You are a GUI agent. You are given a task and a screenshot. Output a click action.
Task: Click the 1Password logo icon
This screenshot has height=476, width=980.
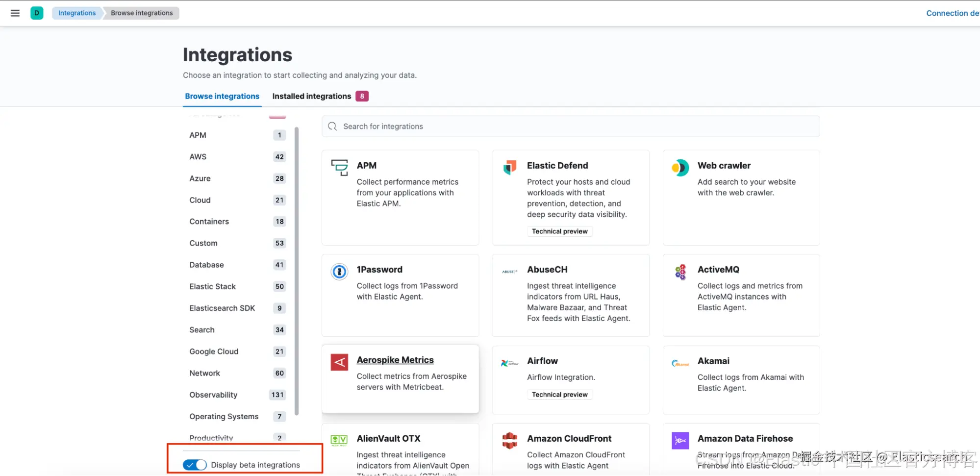click(x=339, y=271)
